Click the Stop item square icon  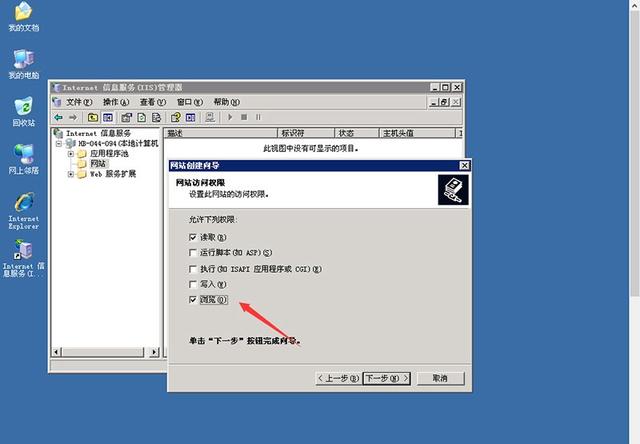point(244,118)
